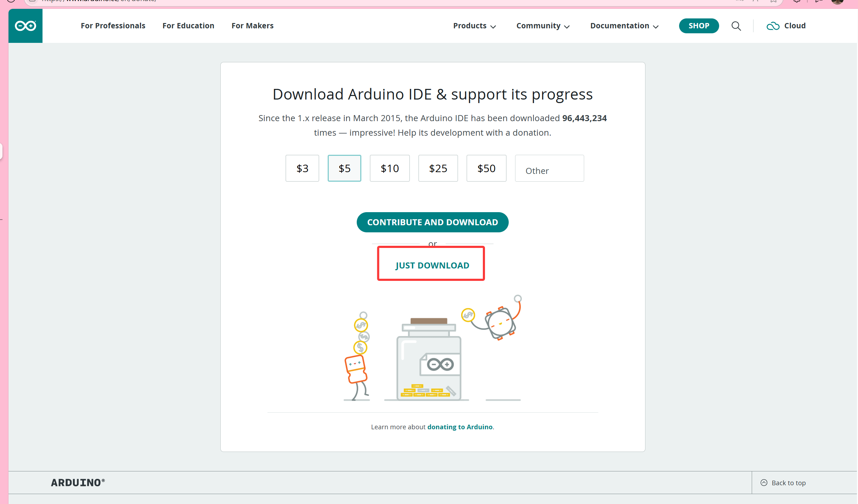The image size is (858, 504).
Task: Expand the Documentation dropdown
Action: pos(624,26)
